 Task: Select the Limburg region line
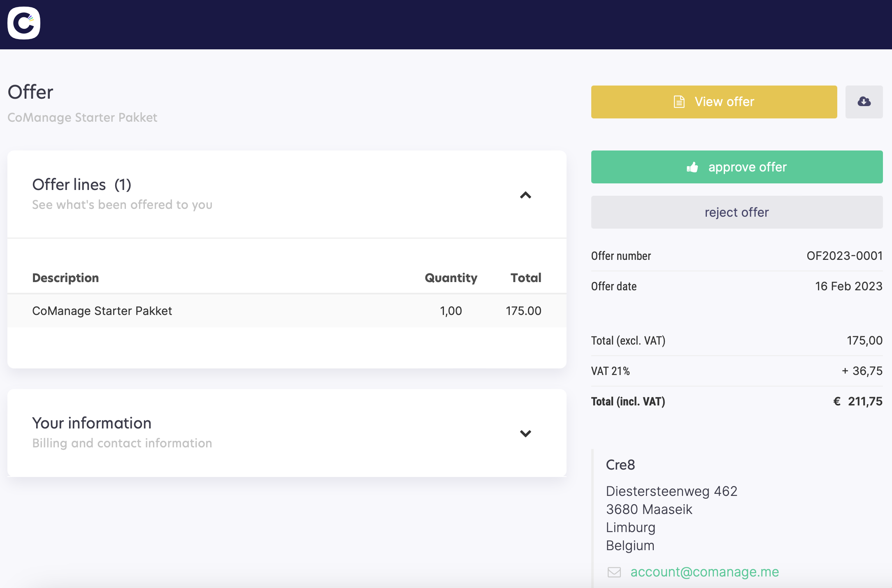pyautogui.click(x=630, y=528)
